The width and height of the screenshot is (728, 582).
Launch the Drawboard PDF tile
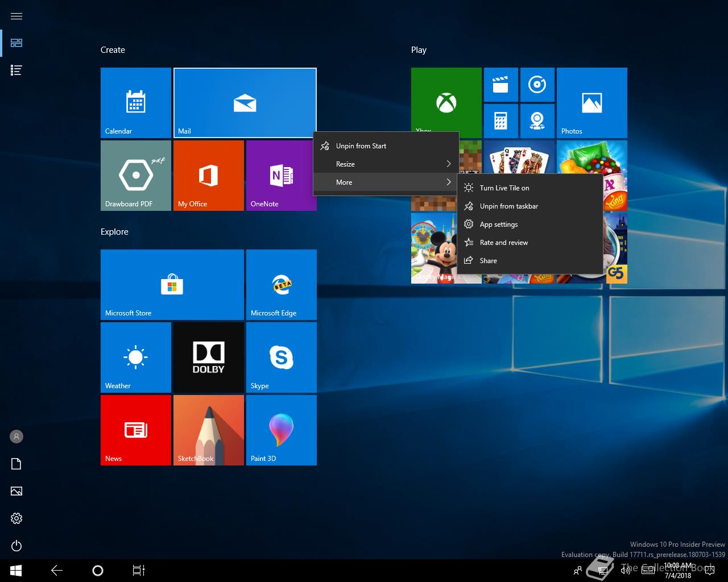pos(136,176)
